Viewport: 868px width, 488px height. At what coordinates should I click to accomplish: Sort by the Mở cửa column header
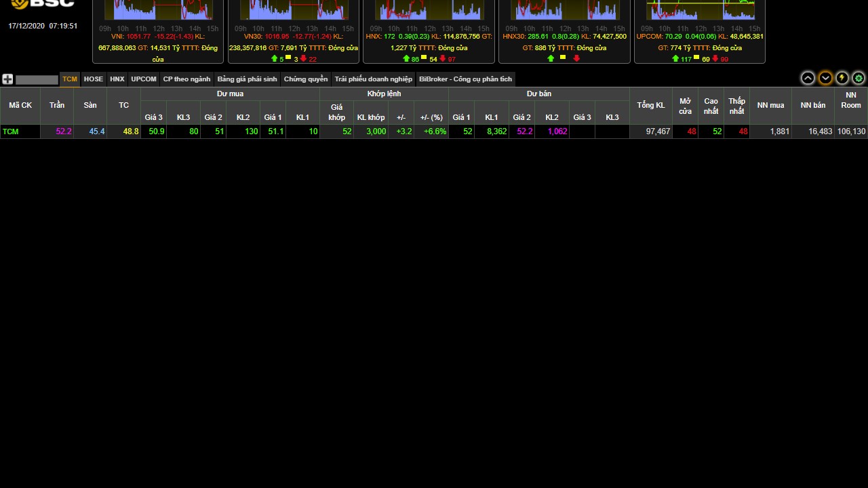685,106
